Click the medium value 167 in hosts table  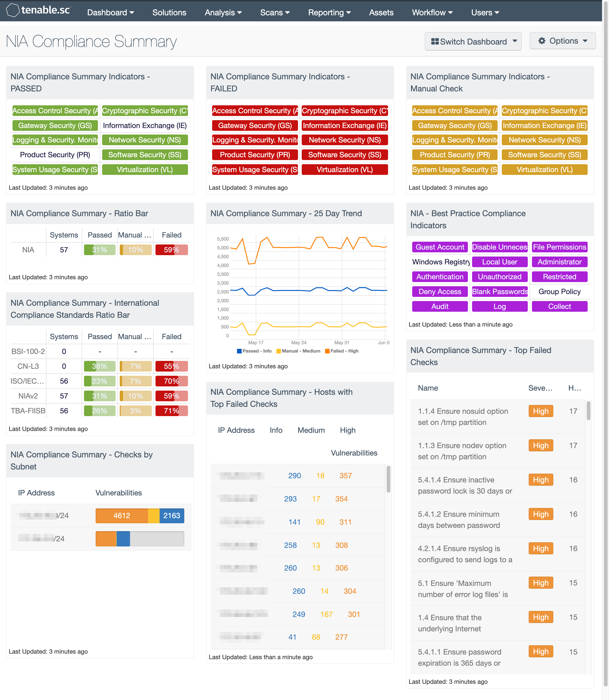click(x=326, y=614)
